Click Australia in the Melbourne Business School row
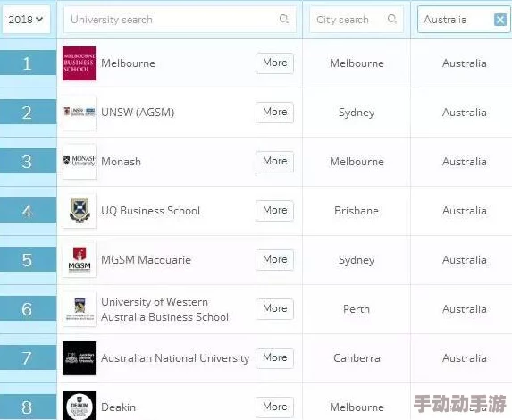Image resolution: width=512 pixels, height=420 pixels. click(465, 63)
